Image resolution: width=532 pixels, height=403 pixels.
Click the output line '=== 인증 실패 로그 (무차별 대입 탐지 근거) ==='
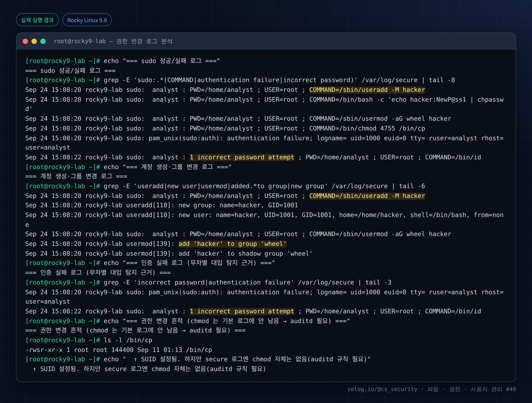point(98,273)
